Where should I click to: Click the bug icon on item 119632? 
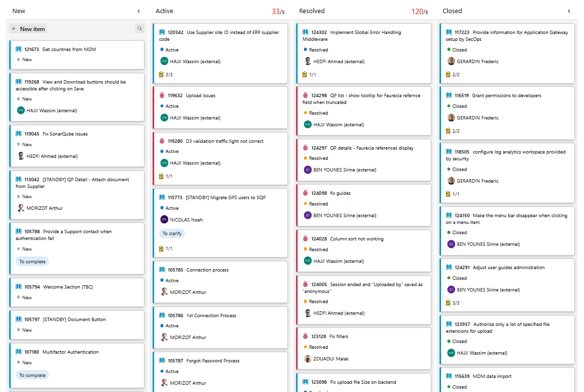pyautogui.click(x=162, y=96)
